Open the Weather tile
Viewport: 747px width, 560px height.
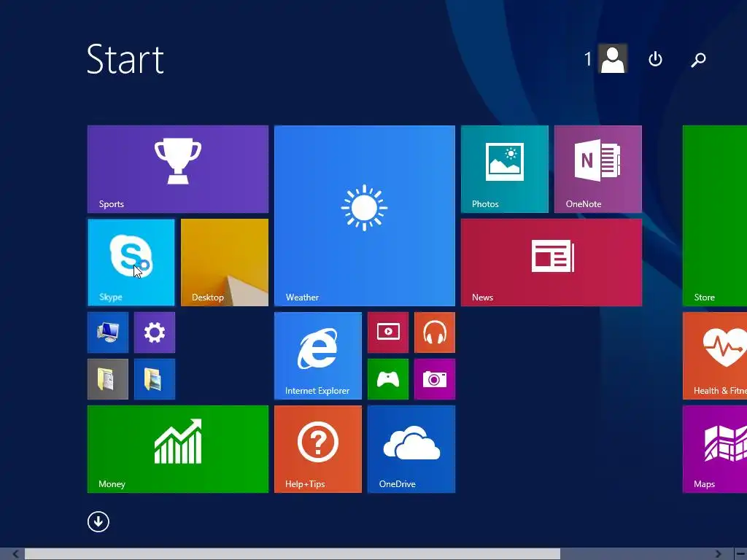[x=365, y=216]
